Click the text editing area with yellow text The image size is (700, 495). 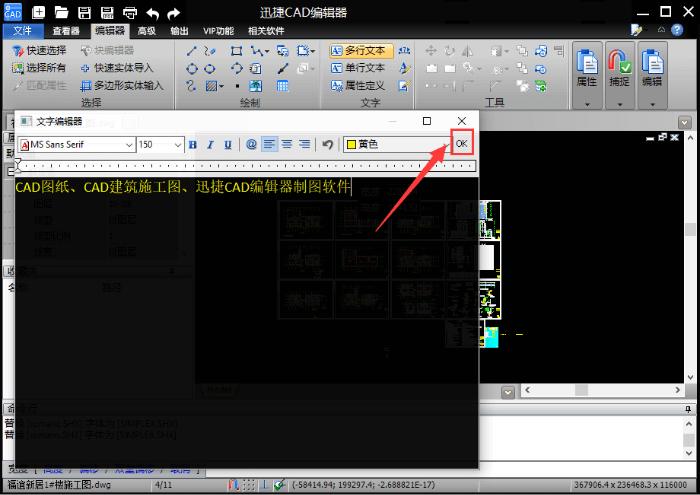pyautogui.click(x=246, y=322)
